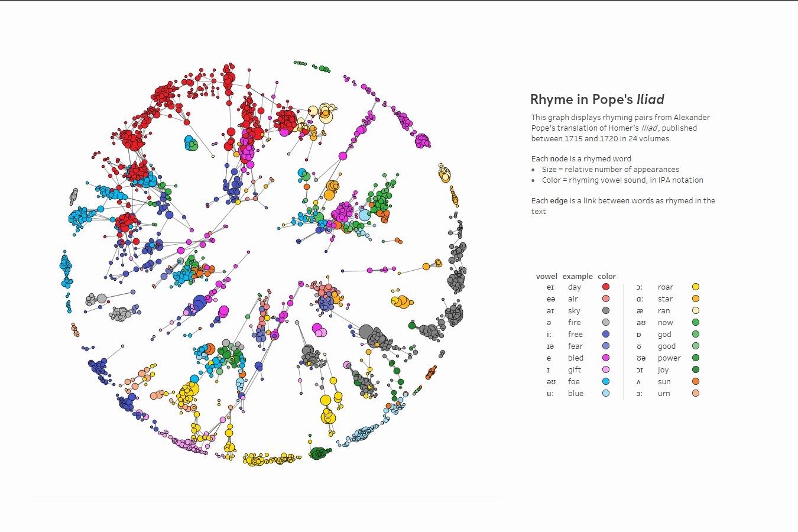Click the periwinkle swatch for fear
This screenshot has height=532, width=798.
(606, 346)
